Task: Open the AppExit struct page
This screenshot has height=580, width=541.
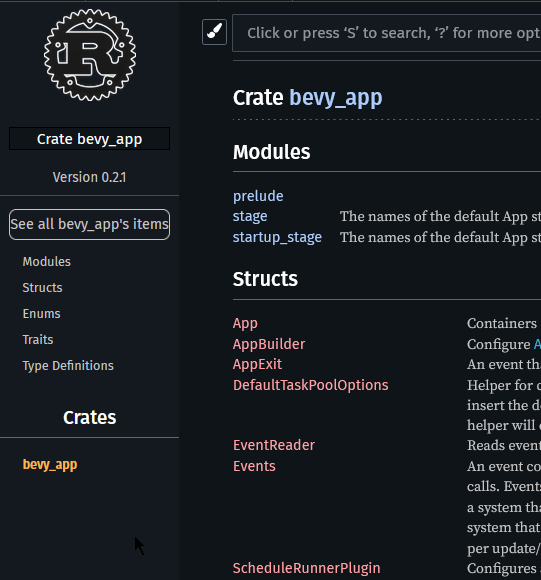Action: (257, 364)
